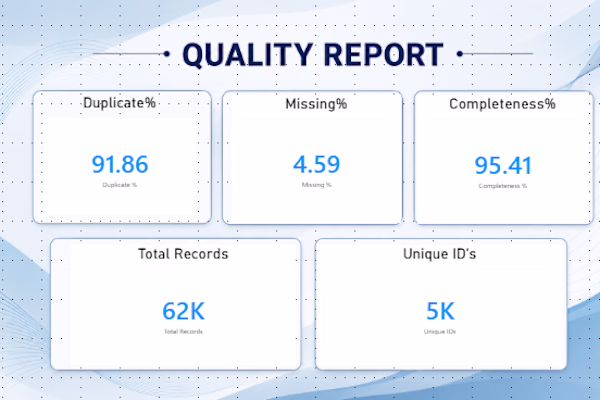Click the QUALITY REPORT title

click(313, 55)
